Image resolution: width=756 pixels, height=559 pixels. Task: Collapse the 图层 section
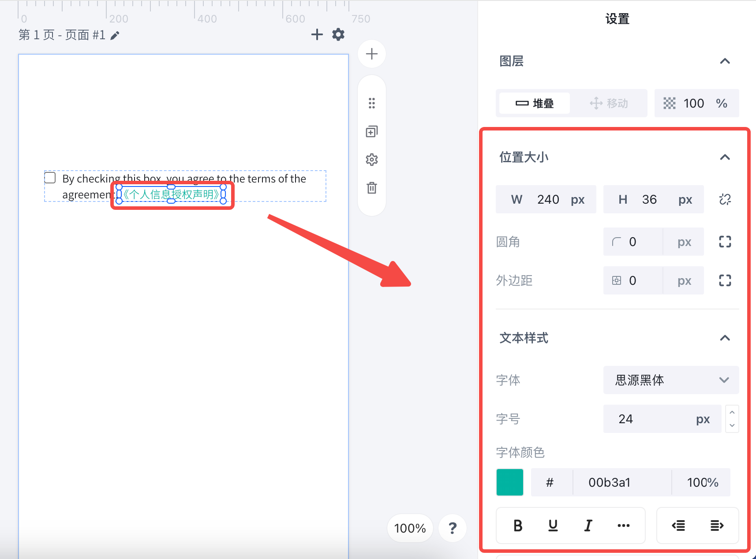725,61
